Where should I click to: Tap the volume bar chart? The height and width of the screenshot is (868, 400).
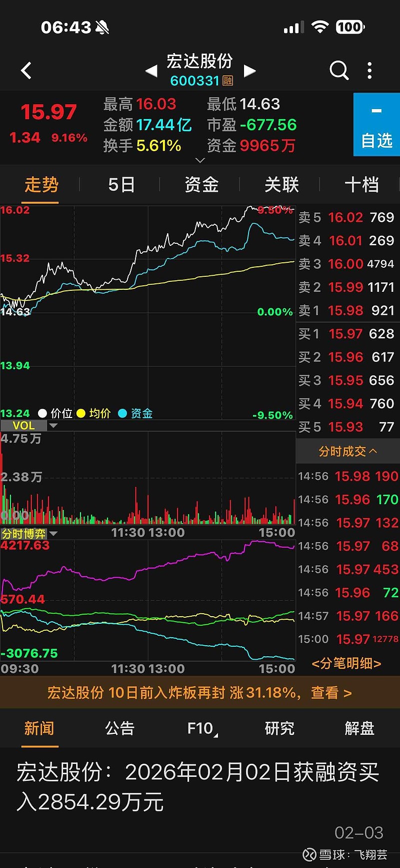point(147,478)
